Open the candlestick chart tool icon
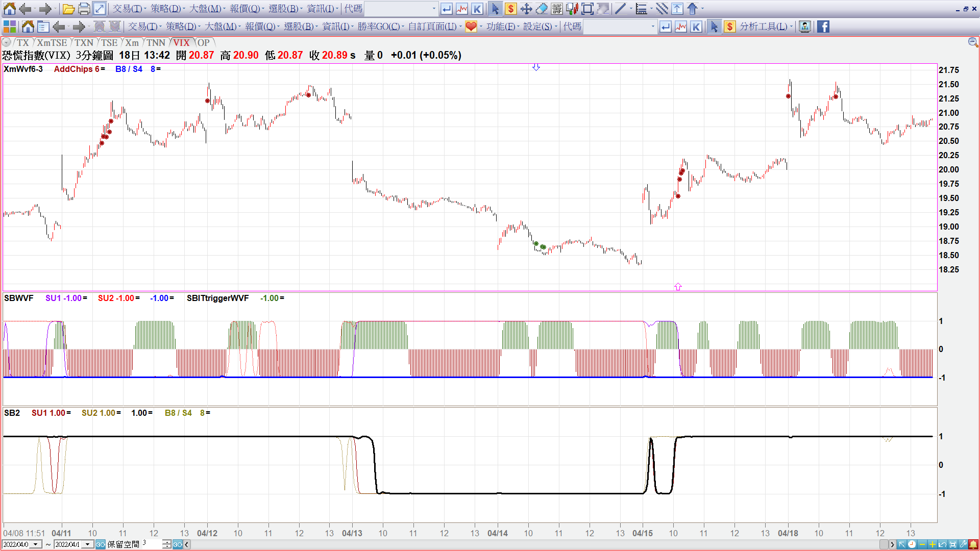Image resolution: width=980 pixels, height=551 pixels. pyautogui.click(x=572, y=9)
